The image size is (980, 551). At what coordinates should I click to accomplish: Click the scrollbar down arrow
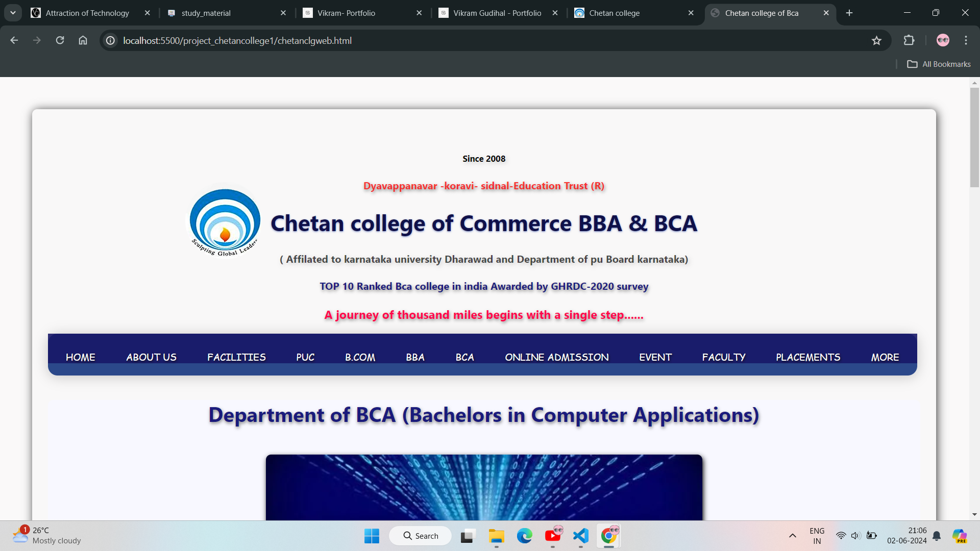(x=974, y=515)
